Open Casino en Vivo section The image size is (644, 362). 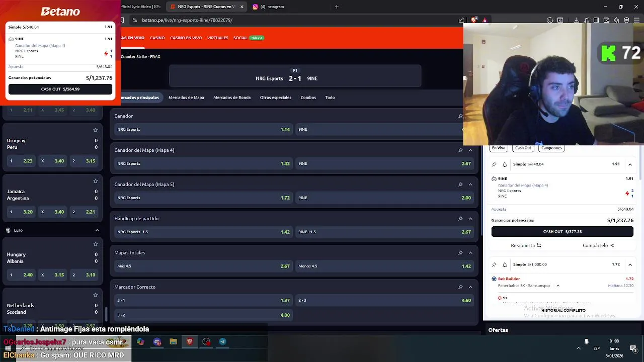[186, 38]
